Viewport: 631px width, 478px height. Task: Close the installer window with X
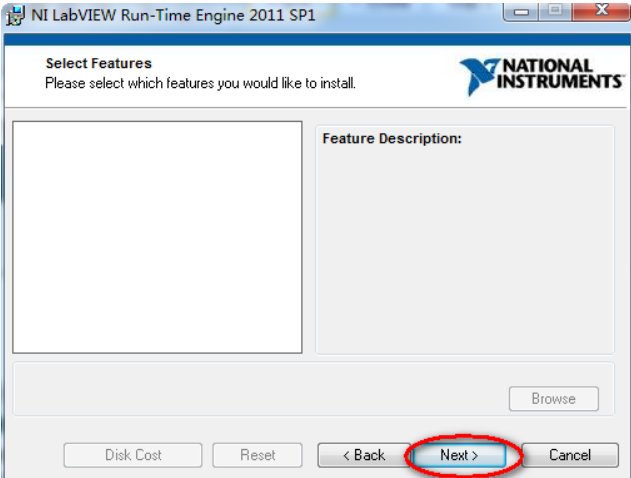coord(601,10)
